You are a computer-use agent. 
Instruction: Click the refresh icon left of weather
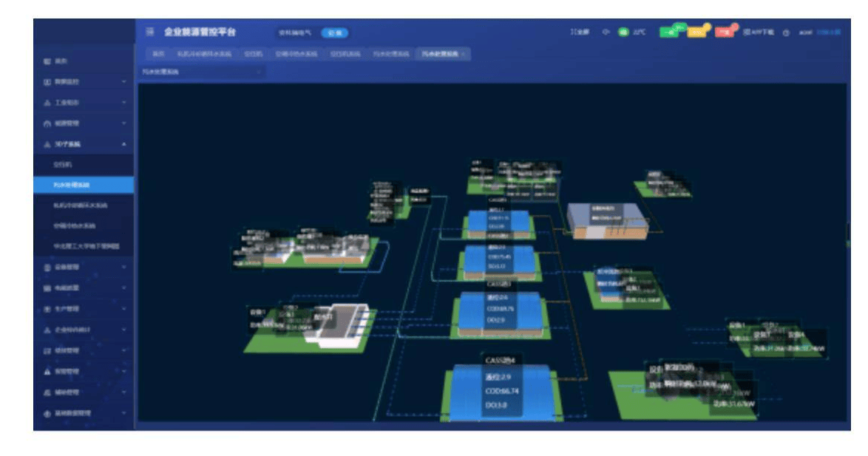pos(606,32)
